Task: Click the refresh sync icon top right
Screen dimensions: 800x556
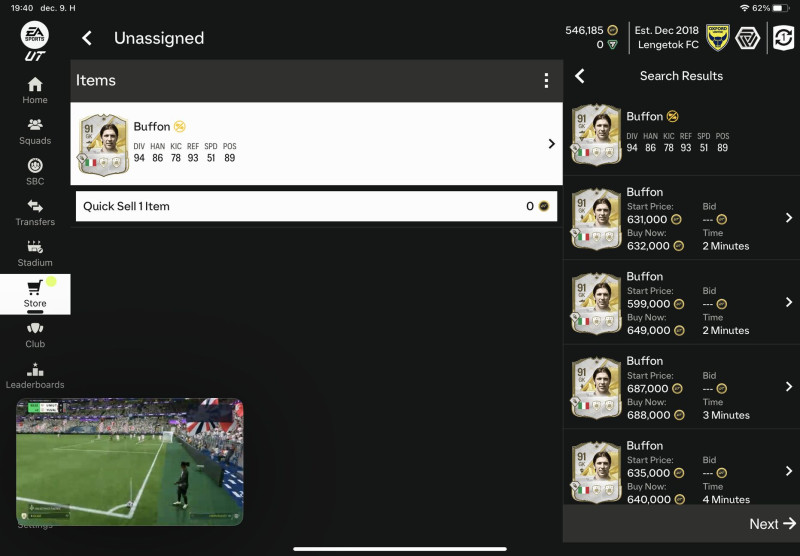Action: (x=784, y=37)
